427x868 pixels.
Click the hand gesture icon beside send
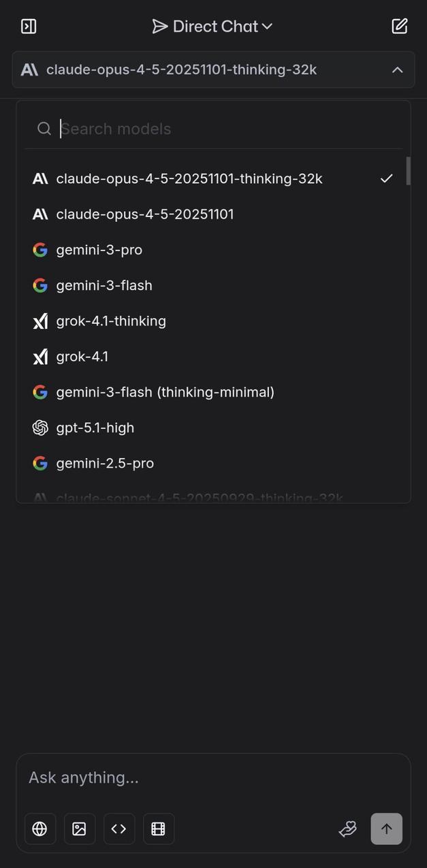[347, 829]
